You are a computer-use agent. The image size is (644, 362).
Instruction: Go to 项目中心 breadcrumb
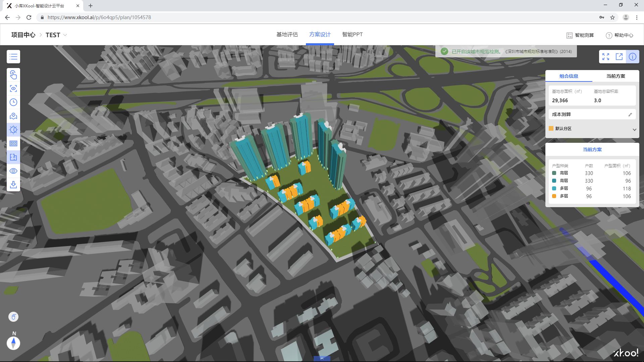point(23,35)
